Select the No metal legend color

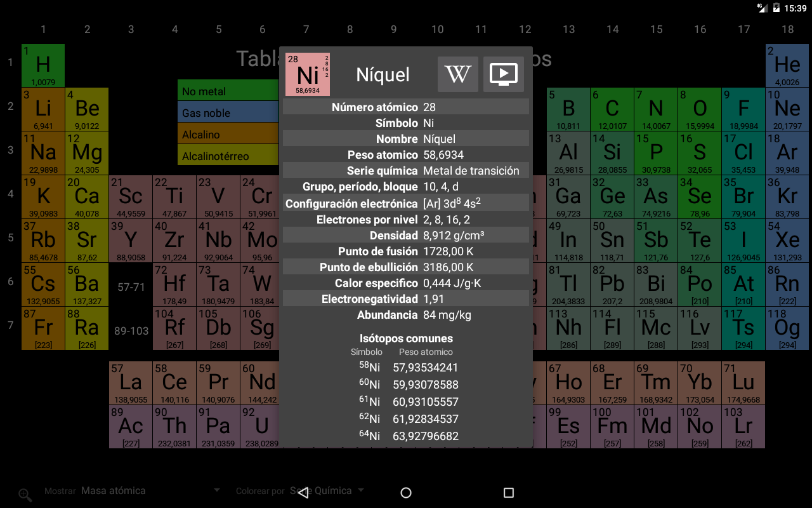coord(228,91)
